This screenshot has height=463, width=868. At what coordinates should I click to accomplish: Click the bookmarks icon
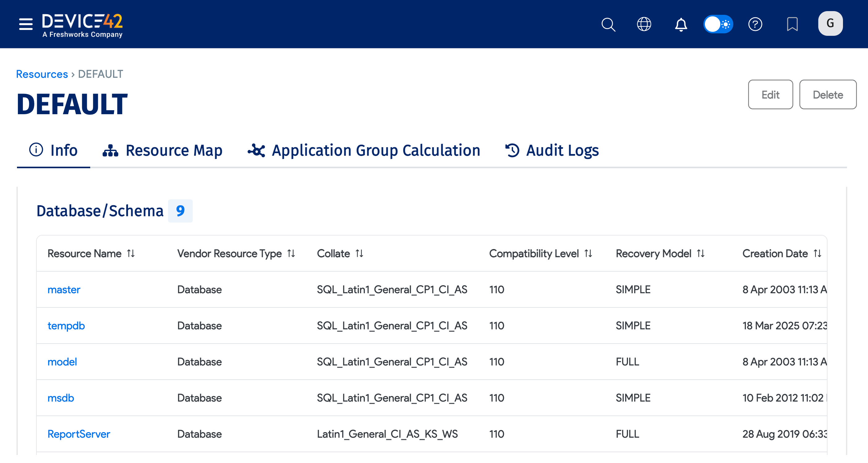pos(793,24)
